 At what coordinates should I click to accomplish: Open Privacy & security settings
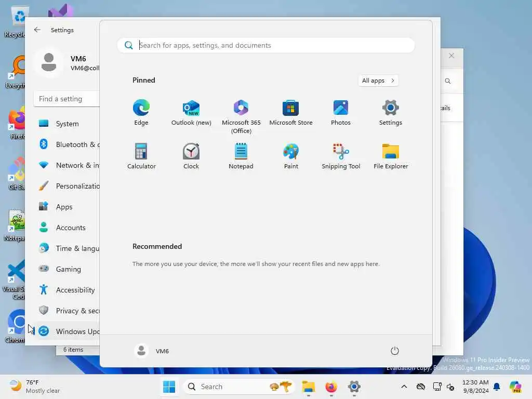point(68,311)
